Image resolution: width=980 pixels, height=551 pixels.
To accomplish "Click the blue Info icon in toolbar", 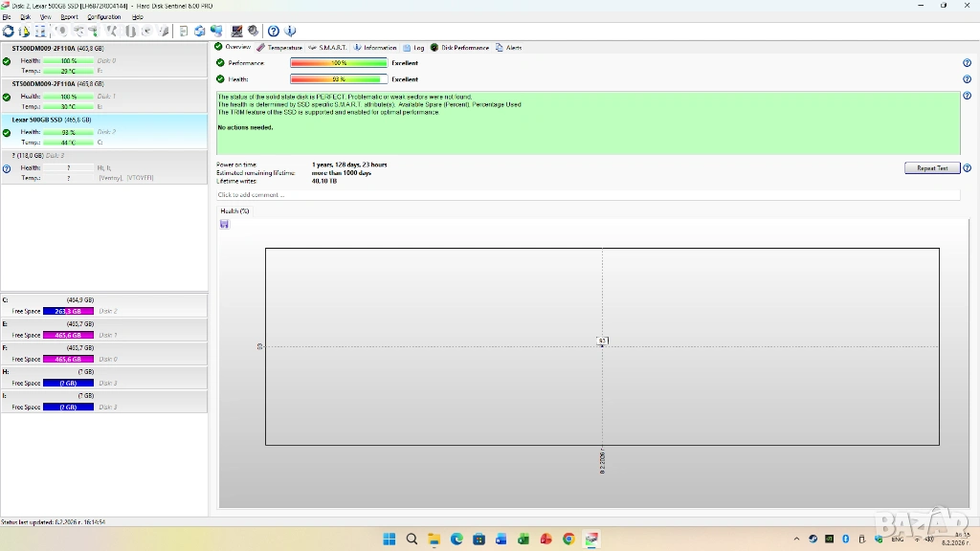I will (x=290, y=32).
